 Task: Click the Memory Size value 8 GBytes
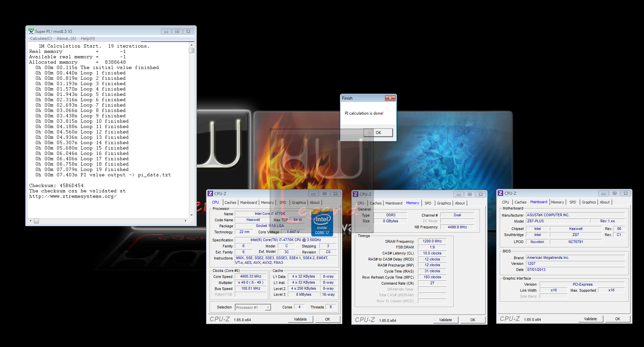390,221
